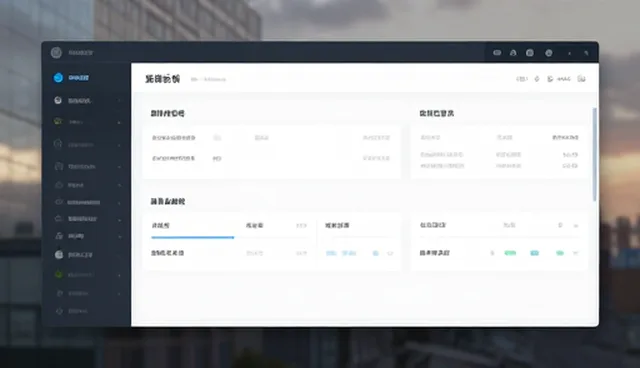This screenshot has width=640, height=368.
Task: Click the white round icon of the second sidebar item
Action: [58, 100]
